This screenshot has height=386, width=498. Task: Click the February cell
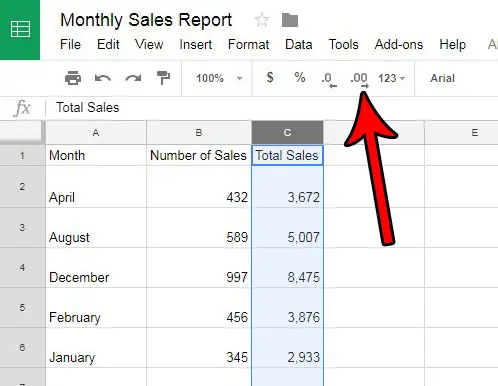96,308
